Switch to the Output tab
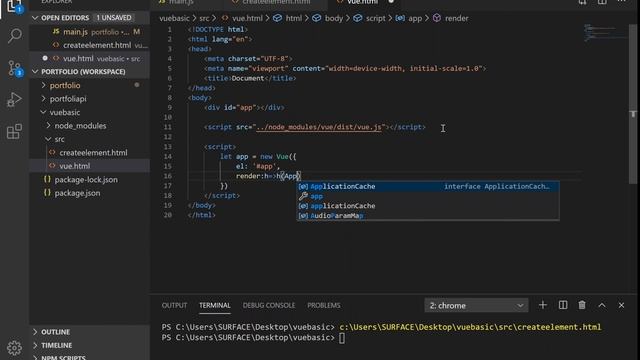This screenshot has width=640, height=360. point(174,305)
